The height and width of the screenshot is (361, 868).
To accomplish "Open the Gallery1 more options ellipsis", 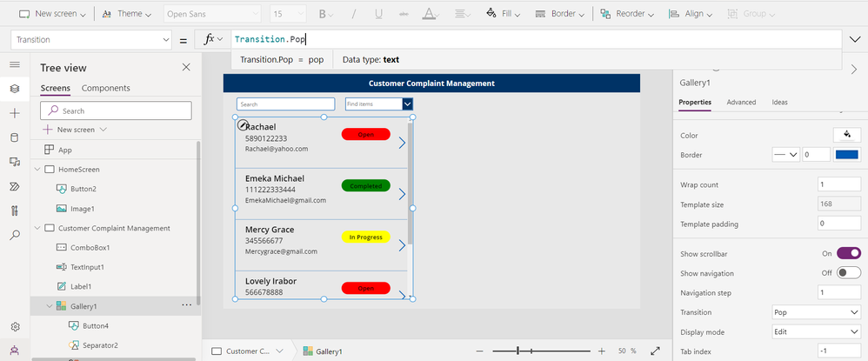I will [x=186, y=305].
